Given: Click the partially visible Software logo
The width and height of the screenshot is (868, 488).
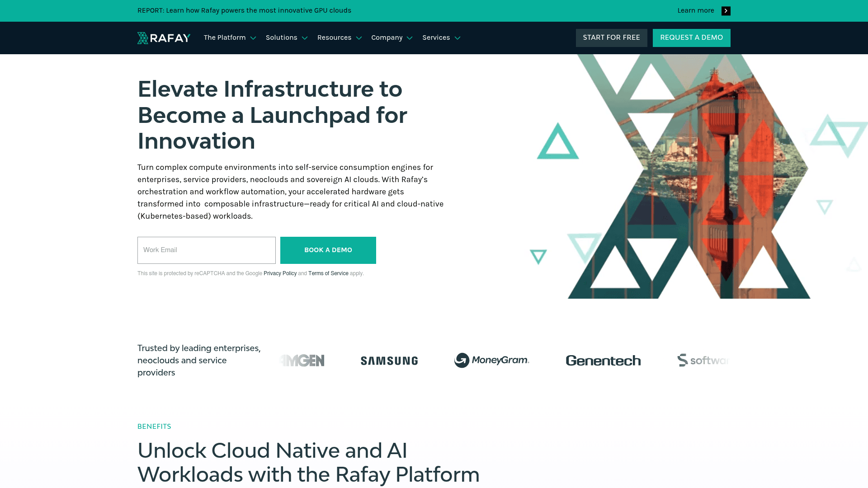Looking at the screenshot, I should pos(704,360).
